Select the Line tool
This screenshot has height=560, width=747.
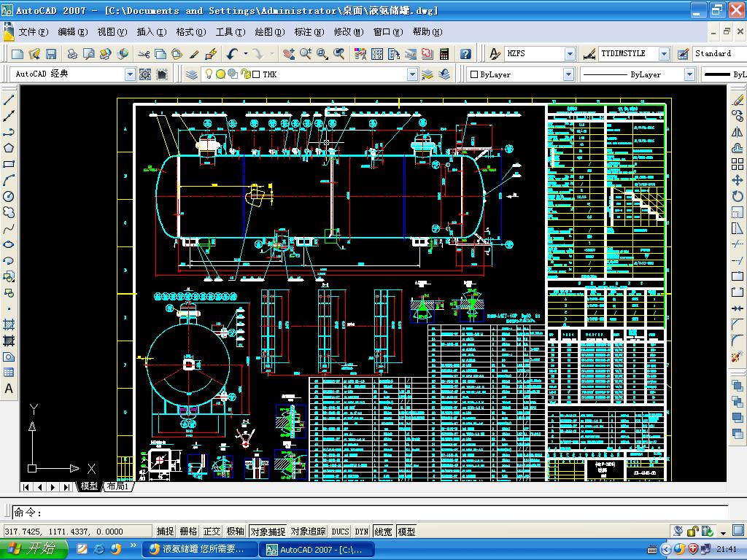tap(9, 99)
